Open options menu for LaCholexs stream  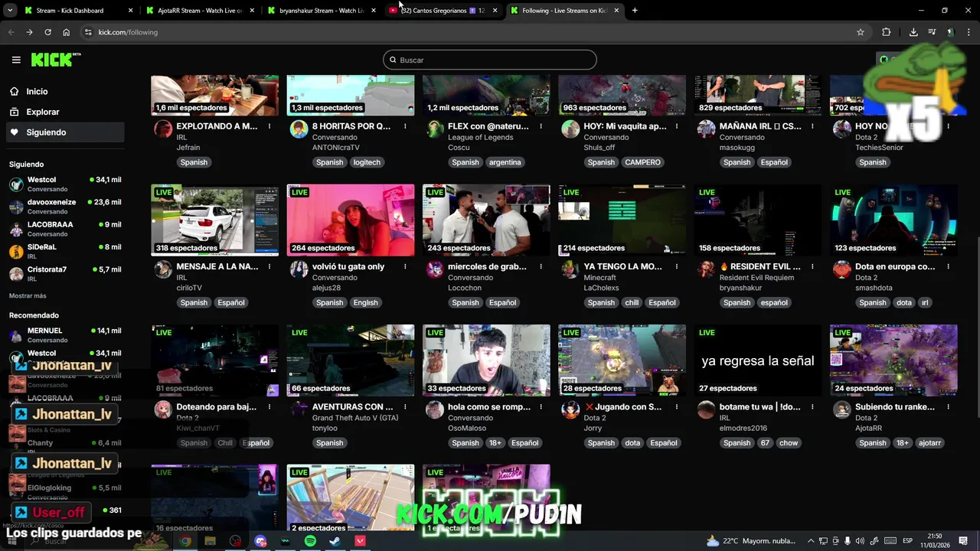point(677,266)
